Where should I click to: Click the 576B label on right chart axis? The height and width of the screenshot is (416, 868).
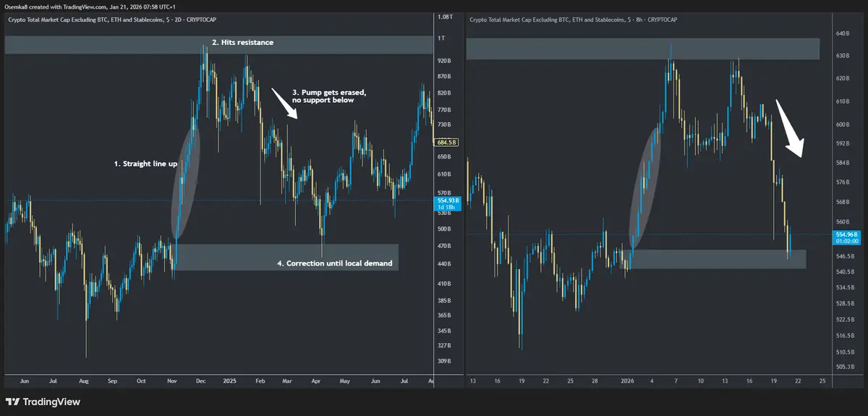(843, 182)
